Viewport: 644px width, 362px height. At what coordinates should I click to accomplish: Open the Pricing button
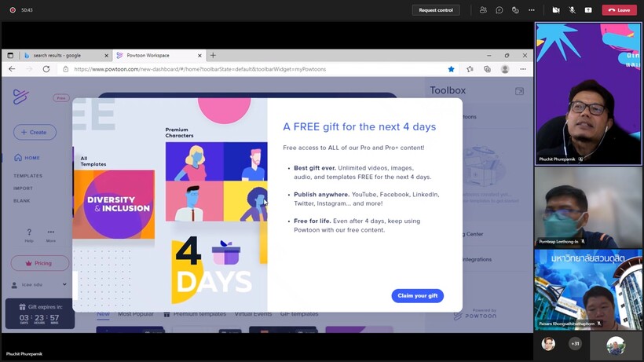point(40,263)
